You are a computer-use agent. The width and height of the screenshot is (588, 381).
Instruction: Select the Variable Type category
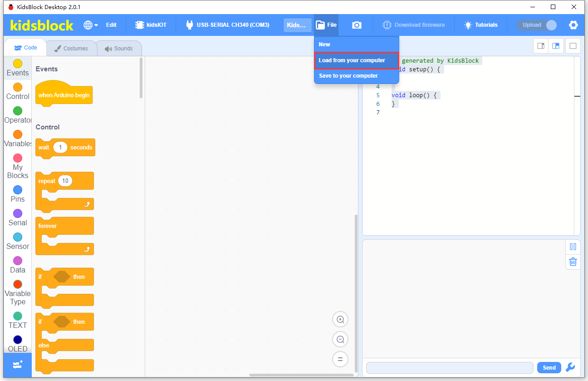click(18, 292)
